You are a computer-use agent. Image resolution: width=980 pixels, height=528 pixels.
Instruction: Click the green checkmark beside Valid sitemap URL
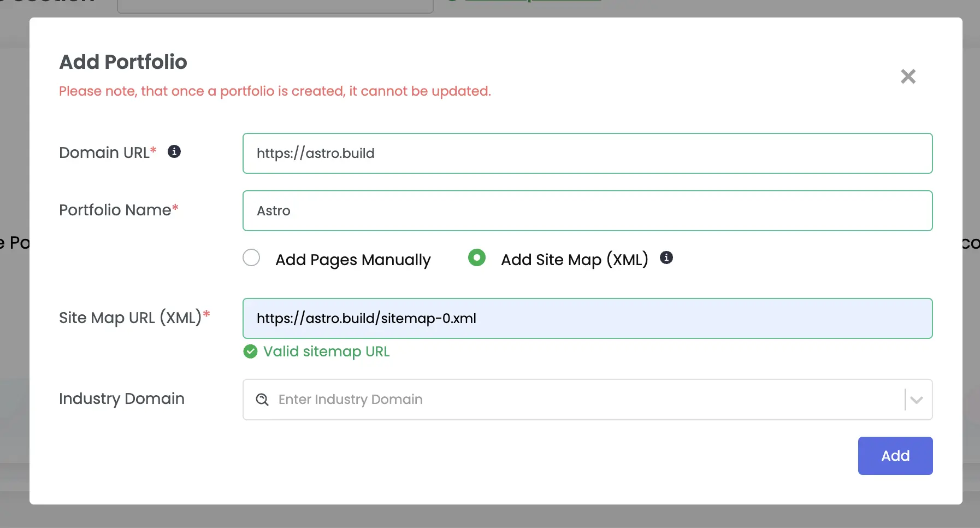[250, 351]
